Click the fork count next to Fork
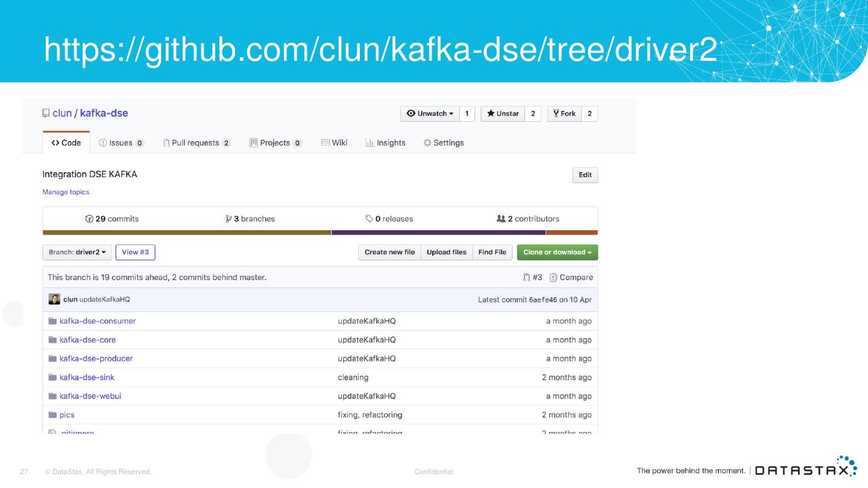This screenshot has width=868, height=488. tap(590, 114)
